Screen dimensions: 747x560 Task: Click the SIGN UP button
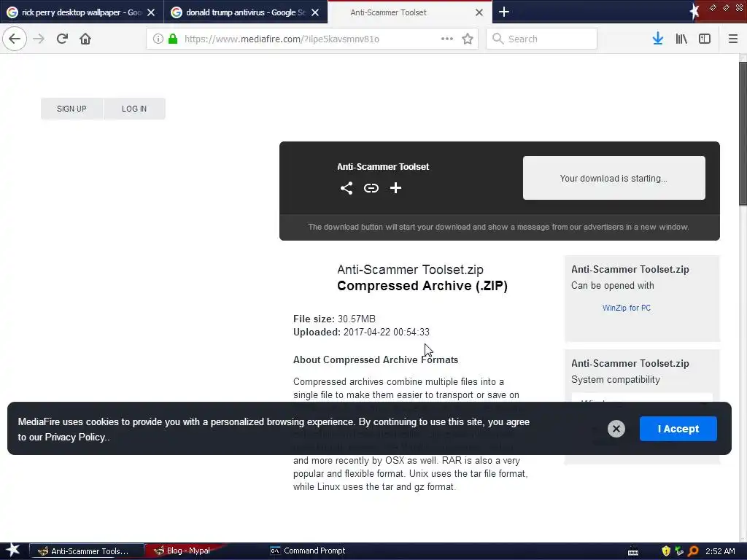point(71,109)
